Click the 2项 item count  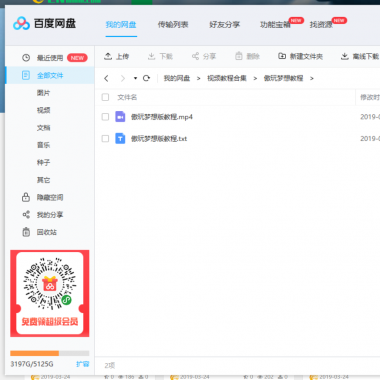110,366
